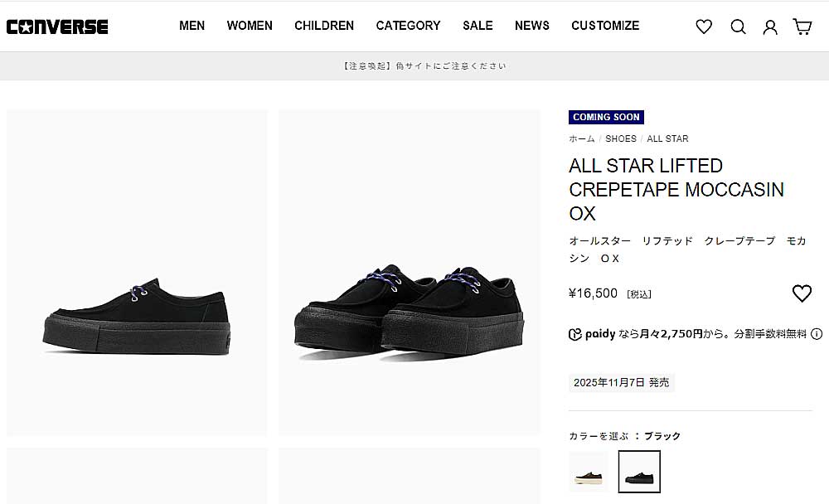Open the WOMEN menu

[x=250, y=26]
